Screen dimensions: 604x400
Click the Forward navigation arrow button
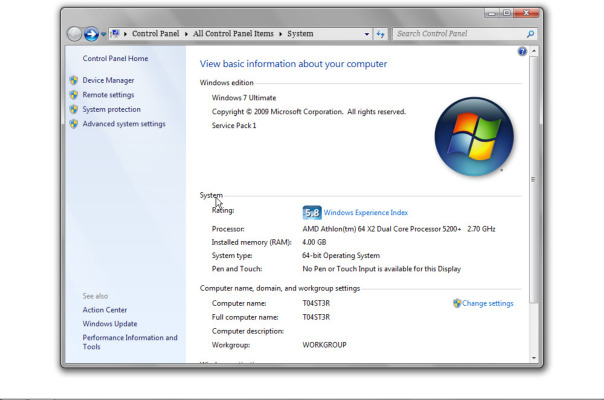click(x=91, y=34)
